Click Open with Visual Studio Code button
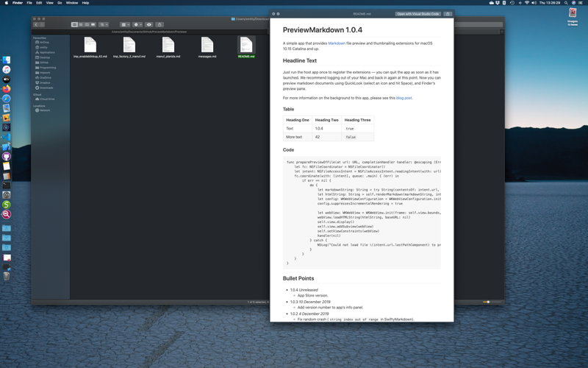This screenshot has height=368, width=588. [417, 14]
